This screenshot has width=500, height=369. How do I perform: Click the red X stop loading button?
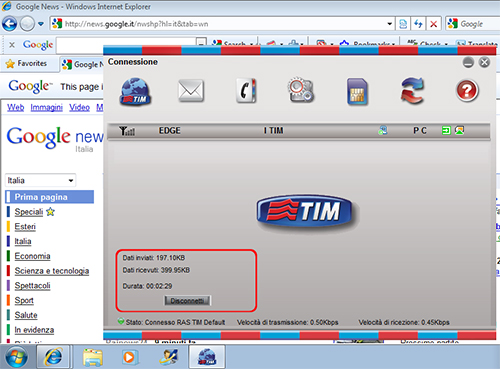tap(433, 24)
